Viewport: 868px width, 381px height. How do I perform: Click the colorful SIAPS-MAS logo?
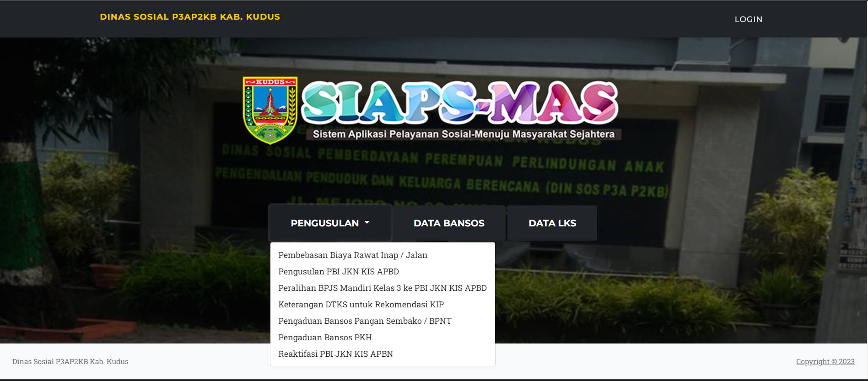coord(459,103)
